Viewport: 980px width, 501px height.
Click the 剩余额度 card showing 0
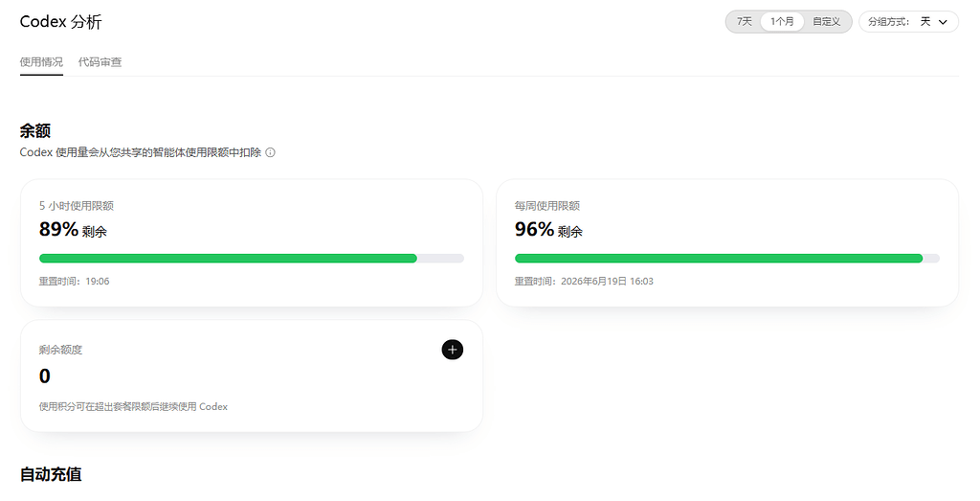252,376
